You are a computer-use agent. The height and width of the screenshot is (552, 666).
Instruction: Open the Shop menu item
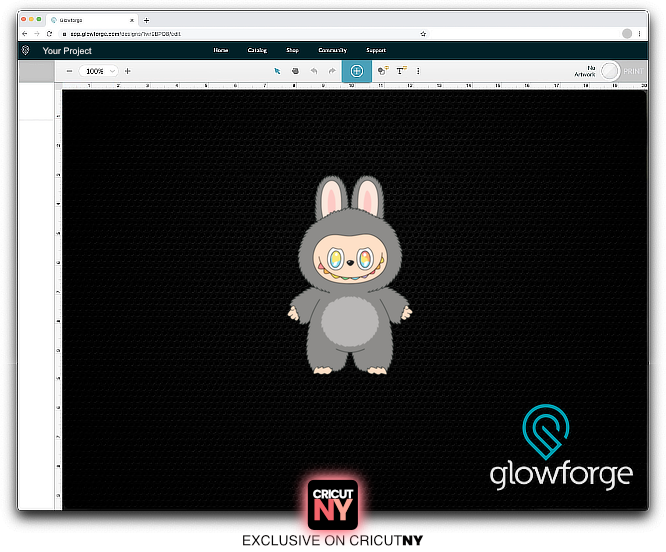pyautogui.click(x=293, y=50)
